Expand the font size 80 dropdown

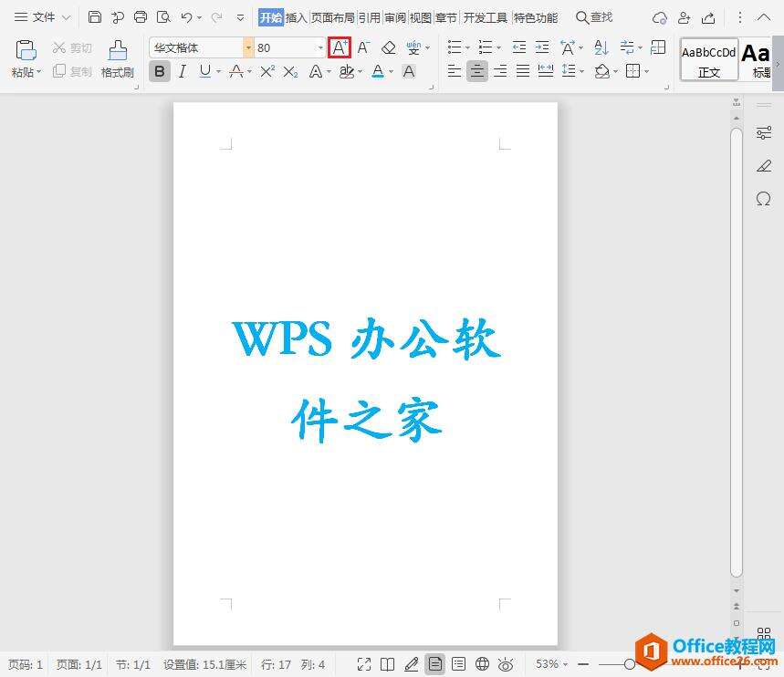[320, 48]
